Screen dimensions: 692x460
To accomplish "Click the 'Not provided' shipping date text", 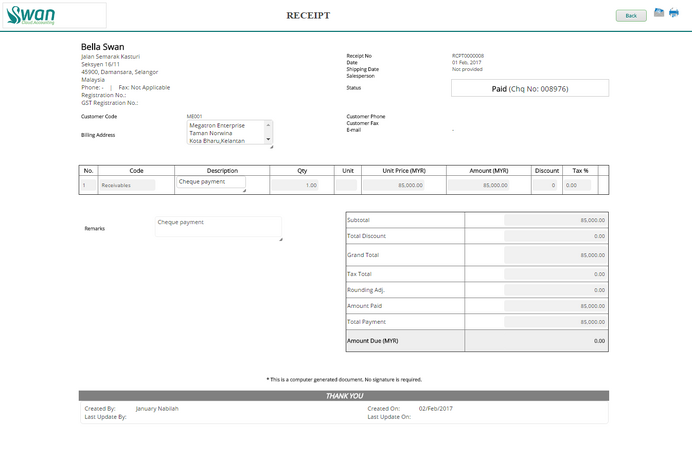I will tap(467, 69).
